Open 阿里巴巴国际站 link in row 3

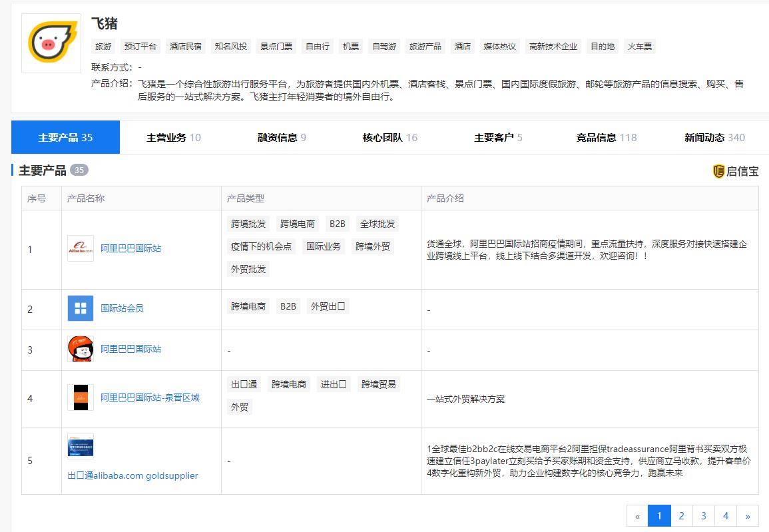click(x=131, y=349)
